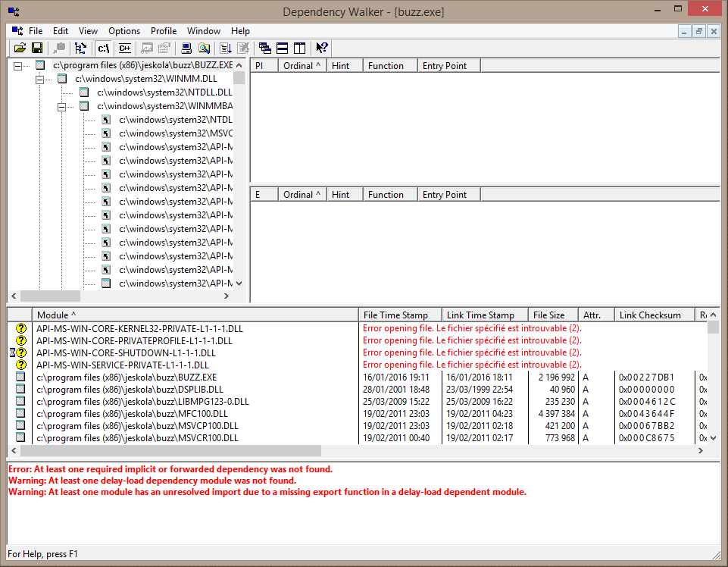The image size is (728, 567).
Task: Open the Profile menu
Action: pos(164,31)
